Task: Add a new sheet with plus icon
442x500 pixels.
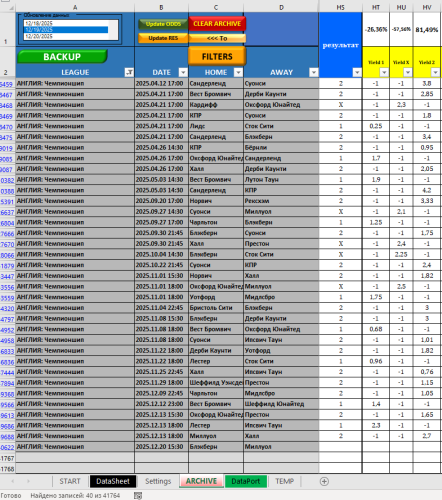Action: coord(324,481)
